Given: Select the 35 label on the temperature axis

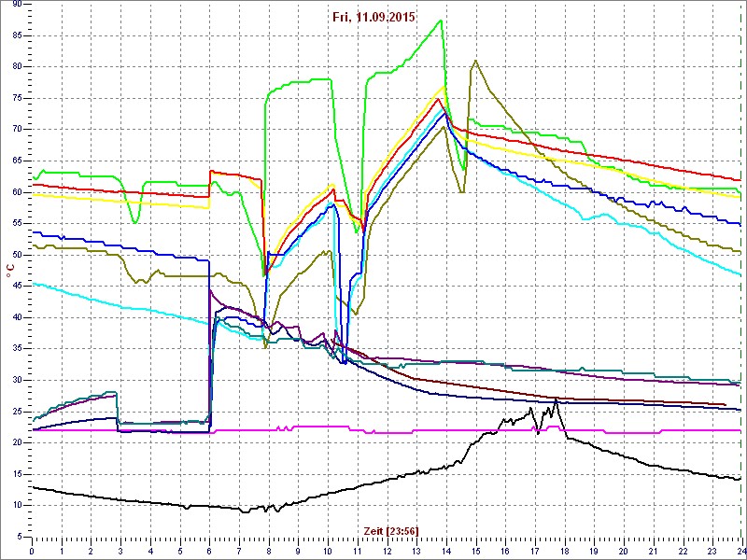Looking at the screenshot, I should tap(17, 349).
